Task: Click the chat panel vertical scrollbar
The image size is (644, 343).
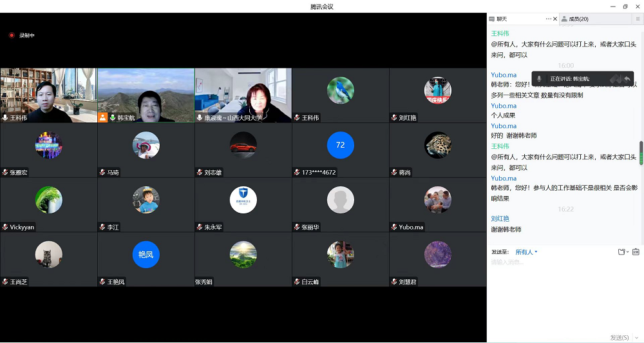Action: click(641, 153)
